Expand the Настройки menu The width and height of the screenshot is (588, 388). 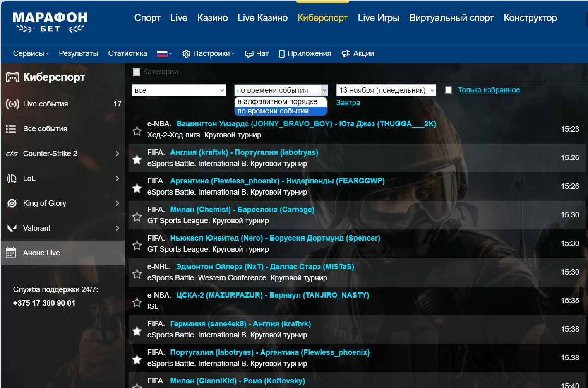(x=209, y=53)
